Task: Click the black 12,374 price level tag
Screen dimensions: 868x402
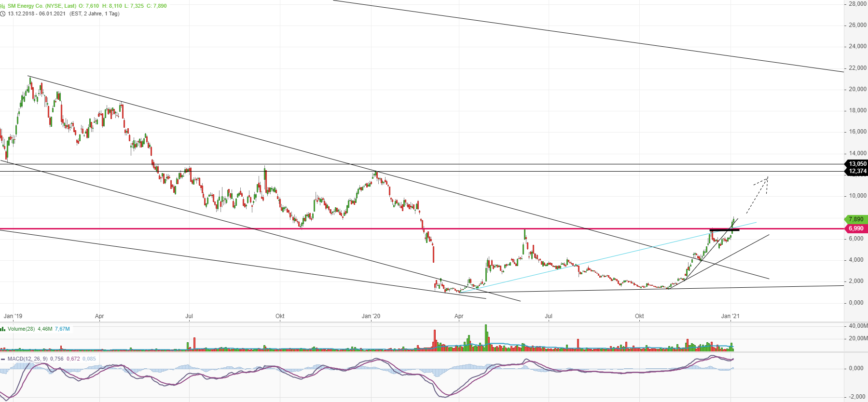Action: coord(857,171)
